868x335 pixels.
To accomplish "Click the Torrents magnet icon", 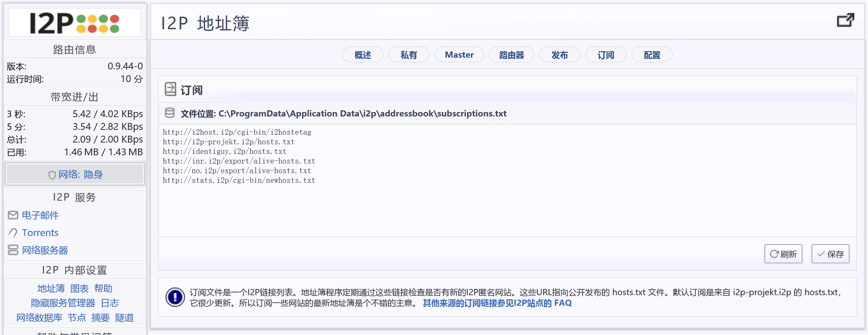I will point(13,233).
